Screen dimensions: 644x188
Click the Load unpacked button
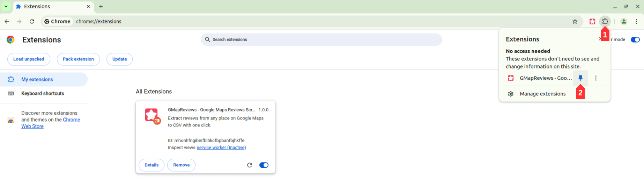(29, 59)
